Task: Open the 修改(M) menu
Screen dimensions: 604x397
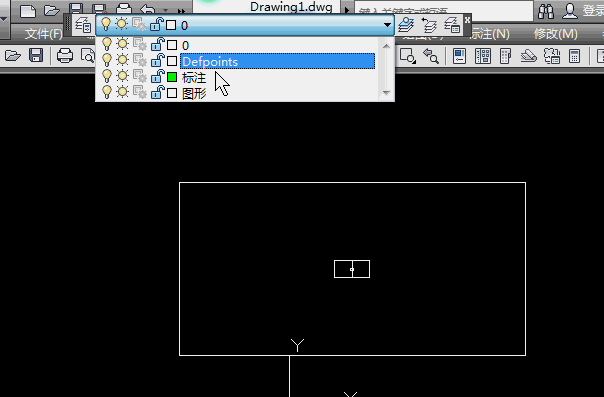Action: click(x=555, y=34)
